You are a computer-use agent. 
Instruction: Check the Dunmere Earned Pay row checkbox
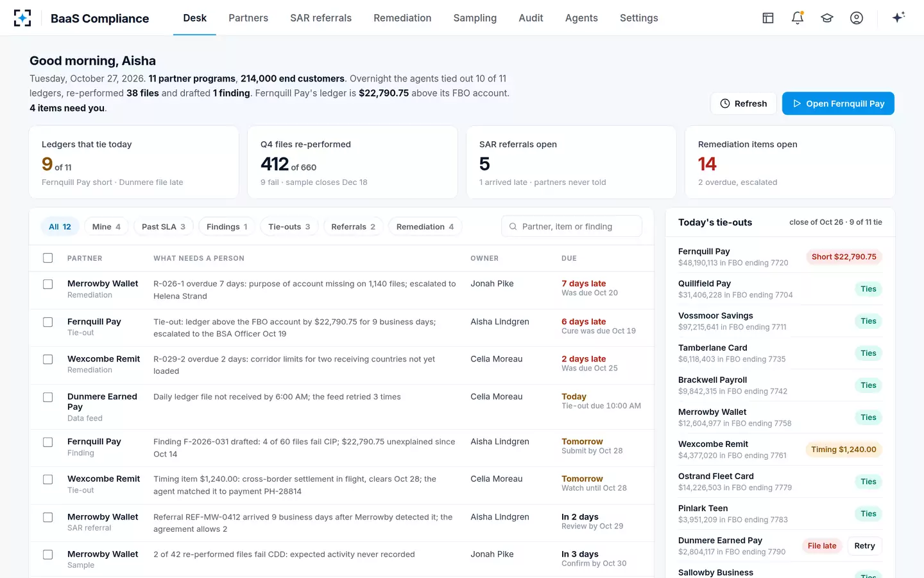point(47,397)
